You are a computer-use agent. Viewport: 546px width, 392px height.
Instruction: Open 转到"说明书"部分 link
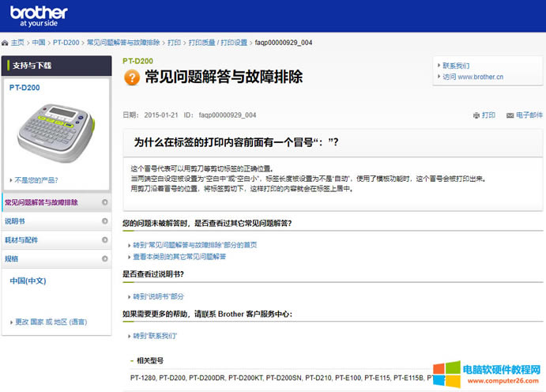point(158,296)
